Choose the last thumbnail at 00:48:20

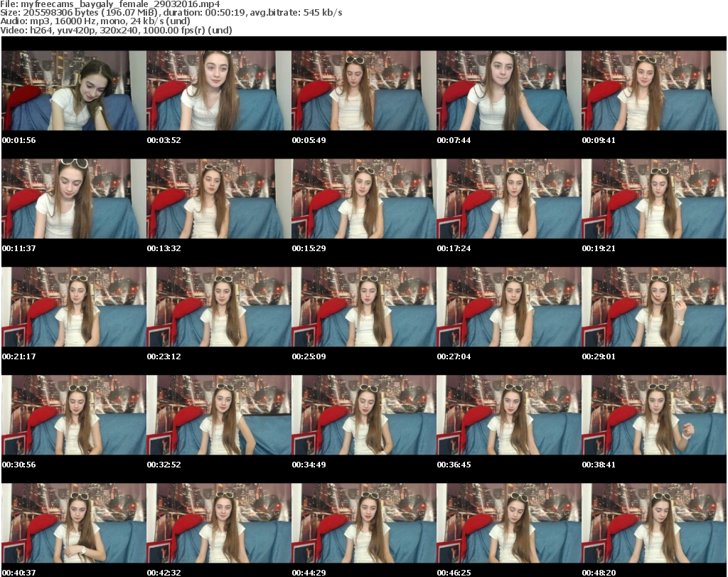point(654,523)
